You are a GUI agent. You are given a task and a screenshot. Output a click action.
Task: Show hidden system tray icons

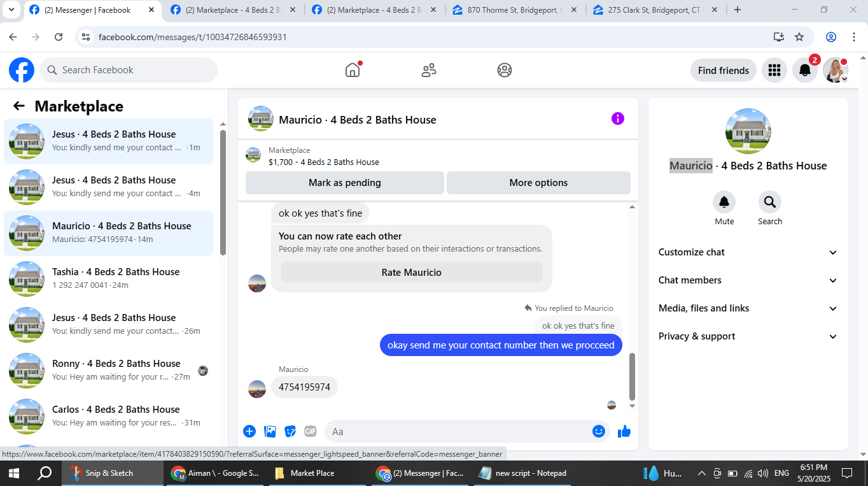(702, 473)
